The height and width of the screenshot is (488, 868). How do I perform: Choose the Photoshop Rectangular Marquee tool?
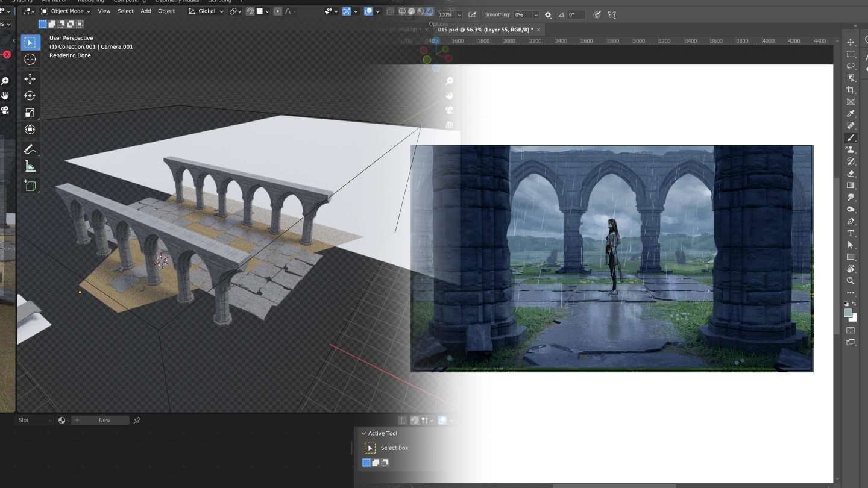tap(851, 54)
